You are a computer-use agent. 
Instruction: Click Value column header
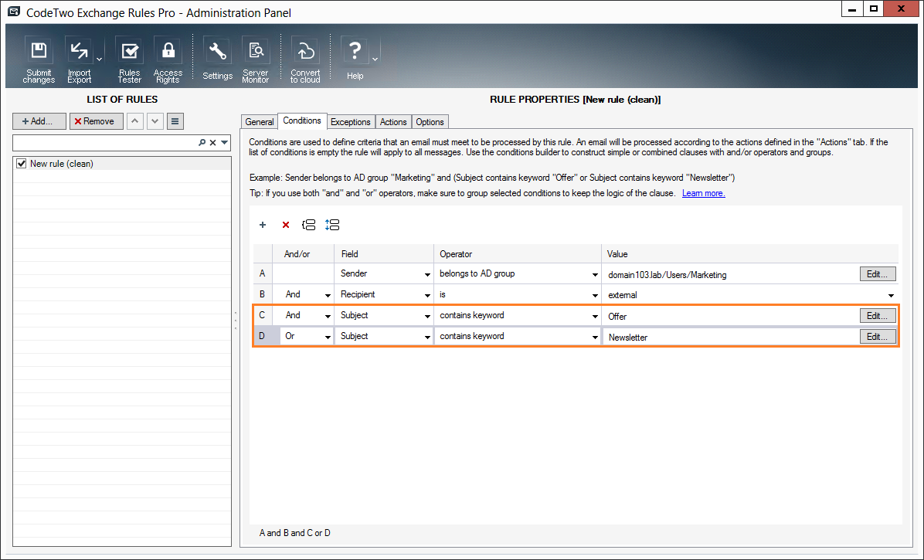[x=749, y=254]
